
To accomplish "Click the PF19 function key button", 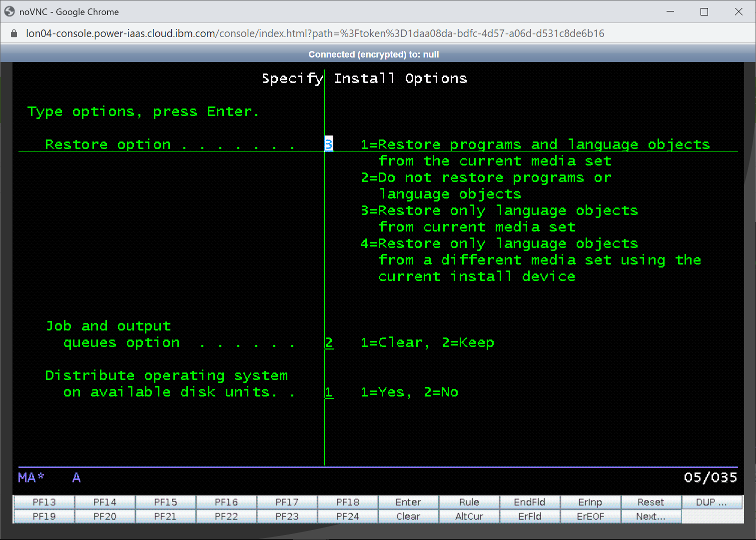I will (x=44, y=516).
